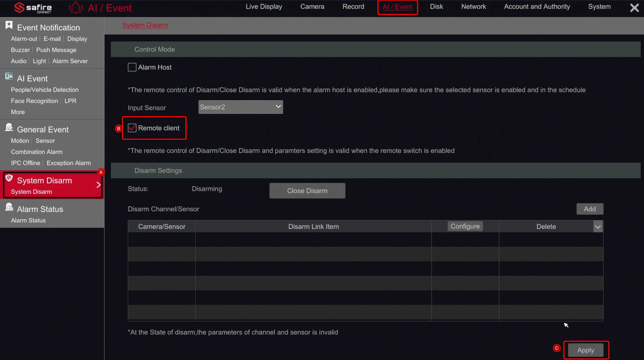Viewport: 644px width, 360px height.
Task: Open People/Vehicle Detection
Action: point(45,90)
